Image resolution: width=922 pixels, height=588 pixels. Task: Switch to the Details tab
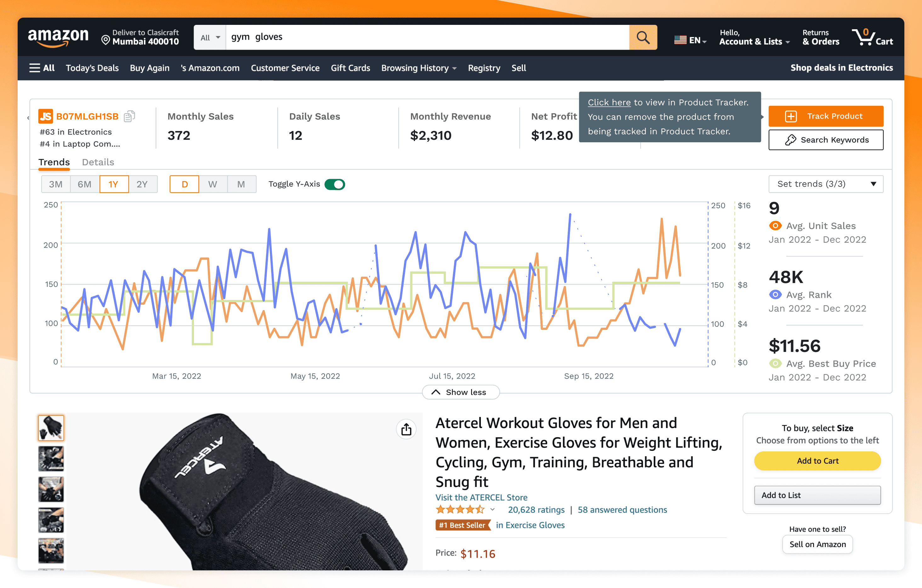[98, 162]
